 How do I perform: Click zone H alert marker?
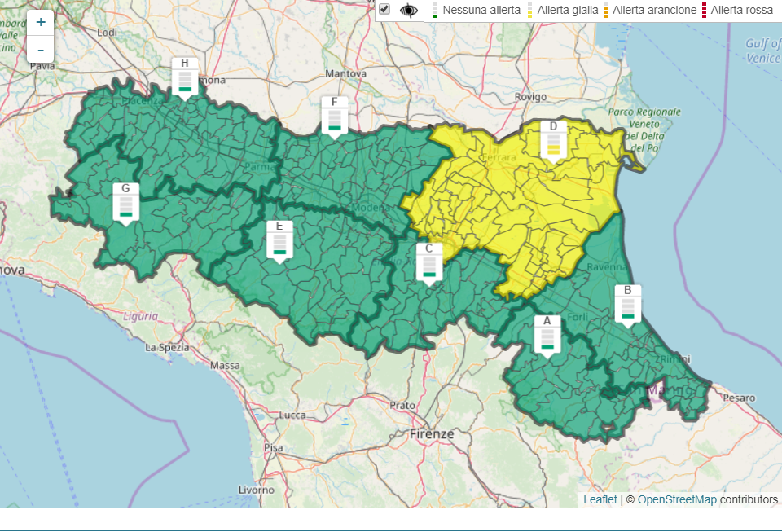tap(185, 78)
